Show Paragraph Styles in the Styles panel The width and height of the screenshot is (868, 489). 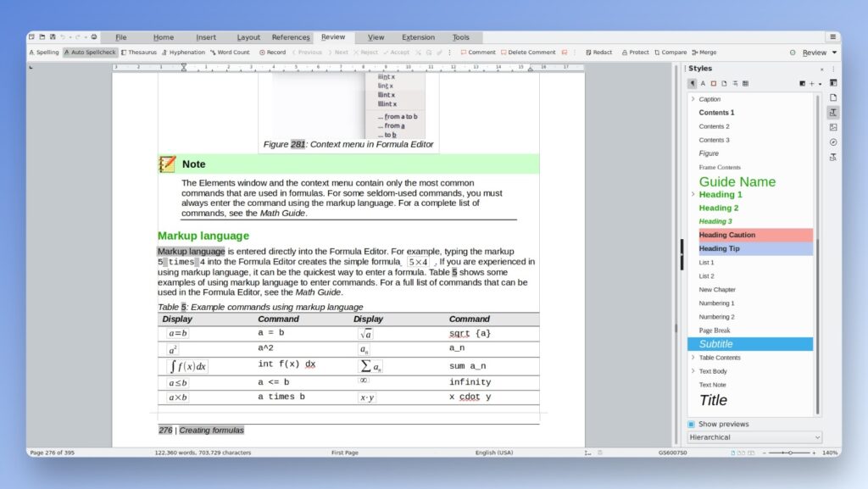[x=692, y=84]
